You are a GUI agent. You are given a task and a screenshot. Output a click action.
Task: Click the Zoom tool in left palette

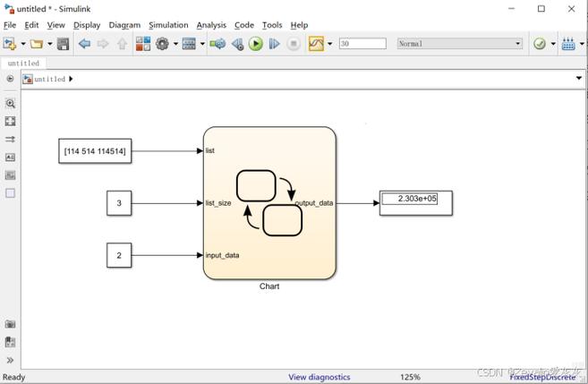click(11, 103)
